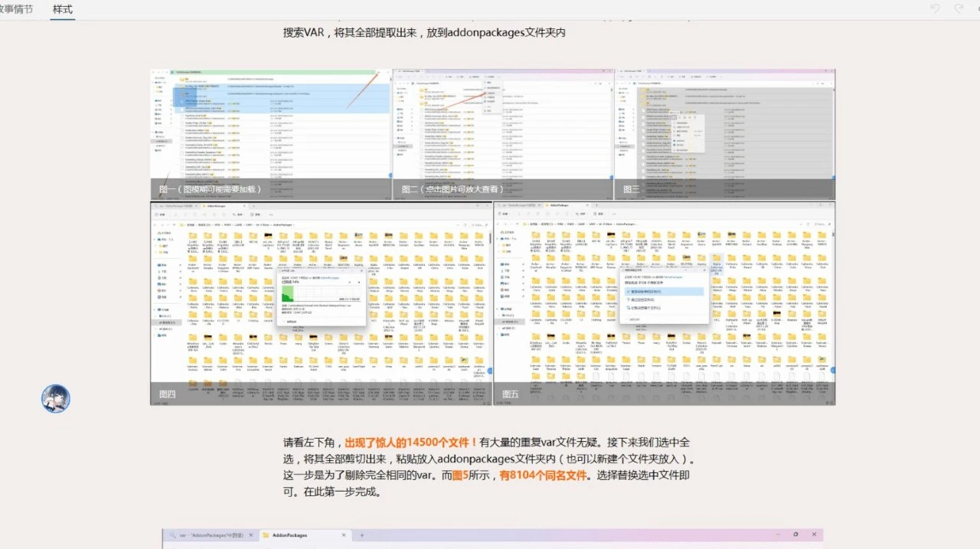View the 图四 file-copy progress screenshot
Viewport: 980px width, 549px height.
tap(322, 303)
